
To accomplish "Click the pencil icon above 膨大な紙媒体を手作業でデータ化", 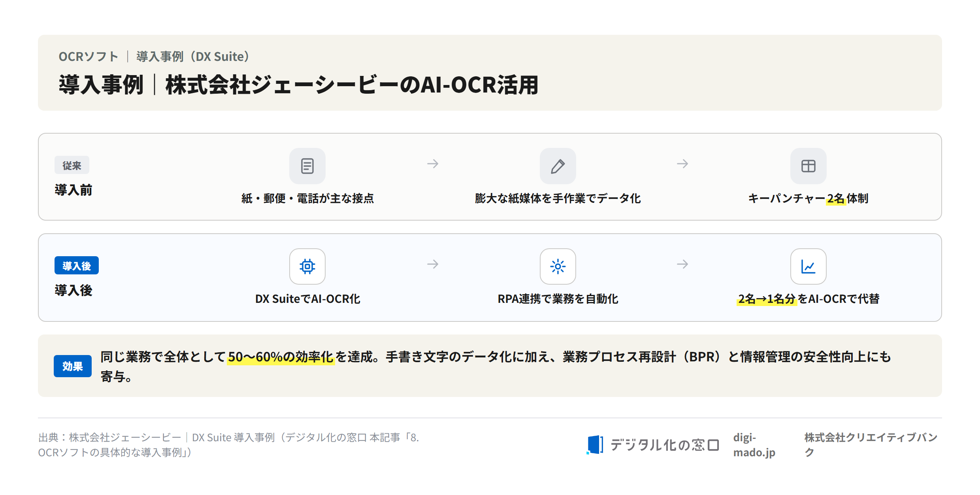I will pos(558,166).
